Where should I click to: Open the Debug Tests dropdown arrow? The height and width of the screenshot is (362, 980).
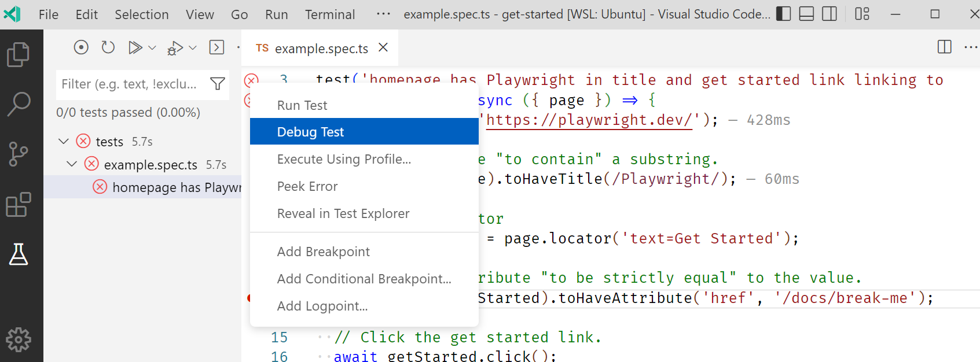point(193,48)
